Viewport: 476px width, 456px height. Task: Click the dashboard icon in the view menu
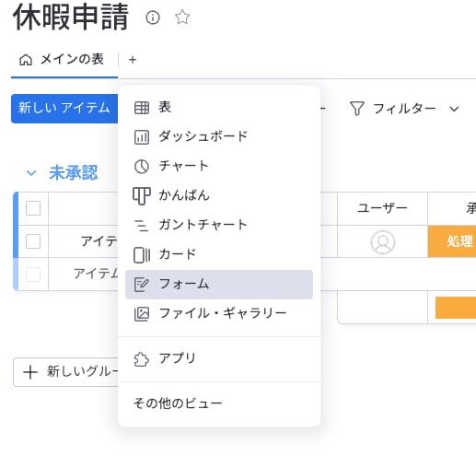[142, 137]
